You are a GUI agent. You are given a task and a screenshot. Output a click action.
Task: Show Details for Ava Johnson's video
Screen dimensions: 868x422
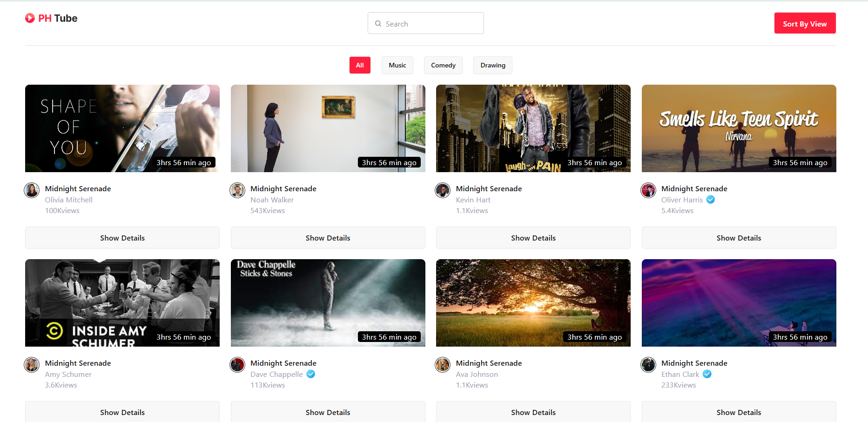[533, 412]
